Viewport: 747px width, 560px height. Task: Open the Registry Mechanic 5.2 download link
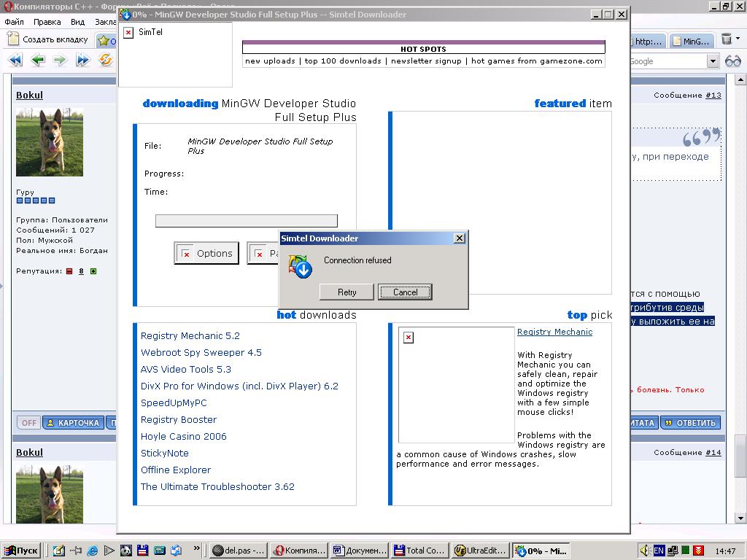tap(190, 336)
